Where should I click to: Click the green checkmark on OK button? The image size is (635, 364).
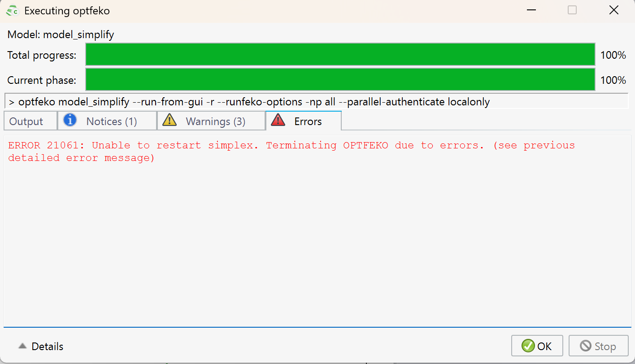tap(528, 346)
